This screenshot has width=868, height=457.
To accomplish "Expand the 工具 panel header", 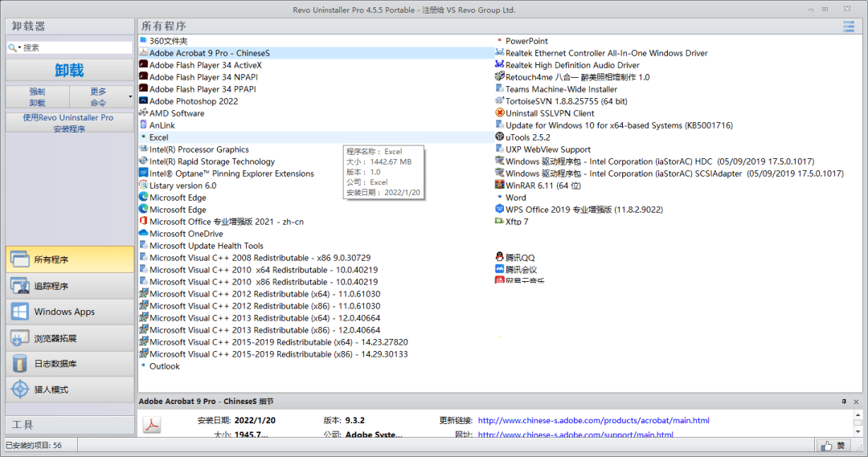I will (x=70, y=425).
